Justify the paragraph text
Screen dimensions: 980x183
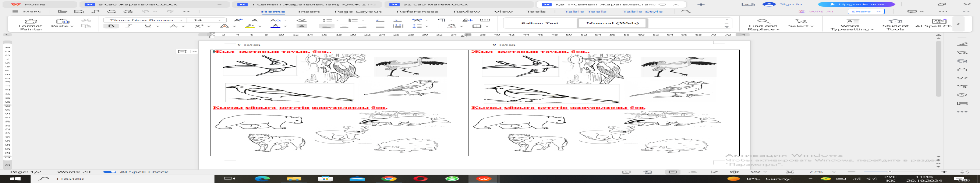380,26
